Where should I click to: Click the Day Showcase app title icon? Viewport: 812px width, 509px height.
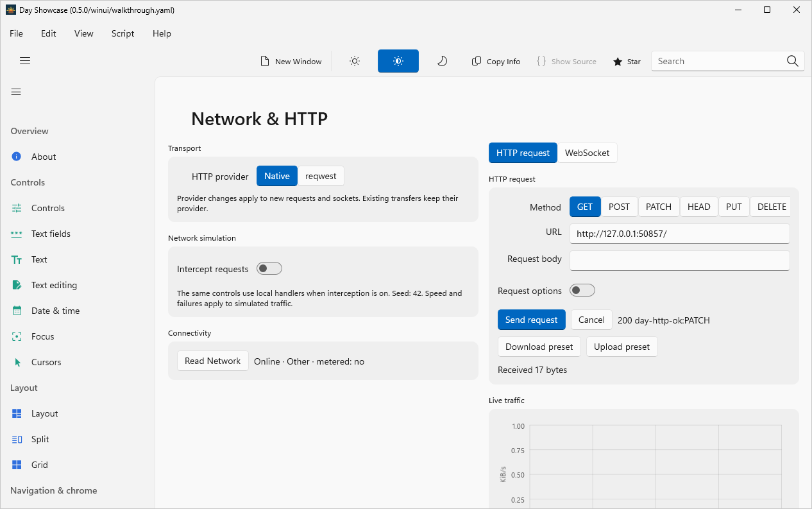[x=10, y=10]
